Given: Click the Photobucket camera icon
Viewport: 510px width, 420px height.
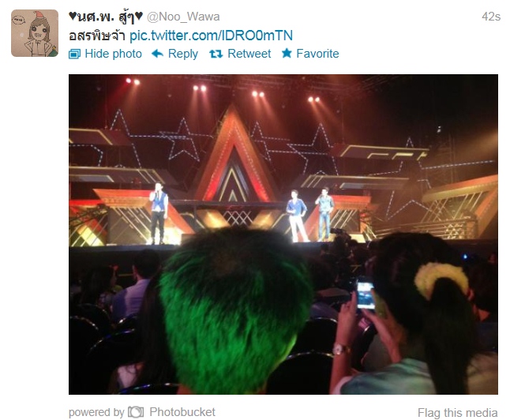Looking at the screenshot, I should coord(136,412).
